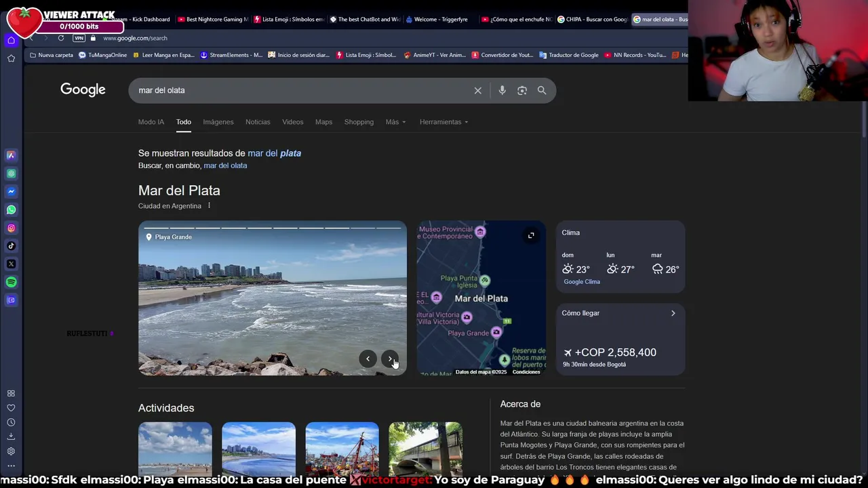Open Nueva carpeta bookmarks folder
868x488 pixels.
[x=51, y=55]
